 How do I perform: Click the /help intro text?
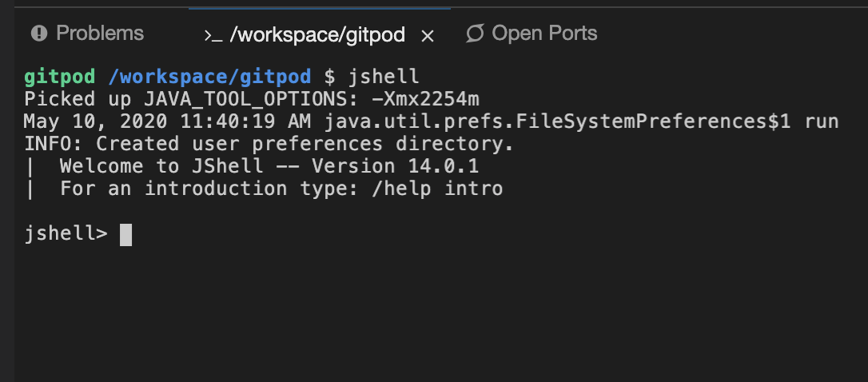[x=437, y=189]
